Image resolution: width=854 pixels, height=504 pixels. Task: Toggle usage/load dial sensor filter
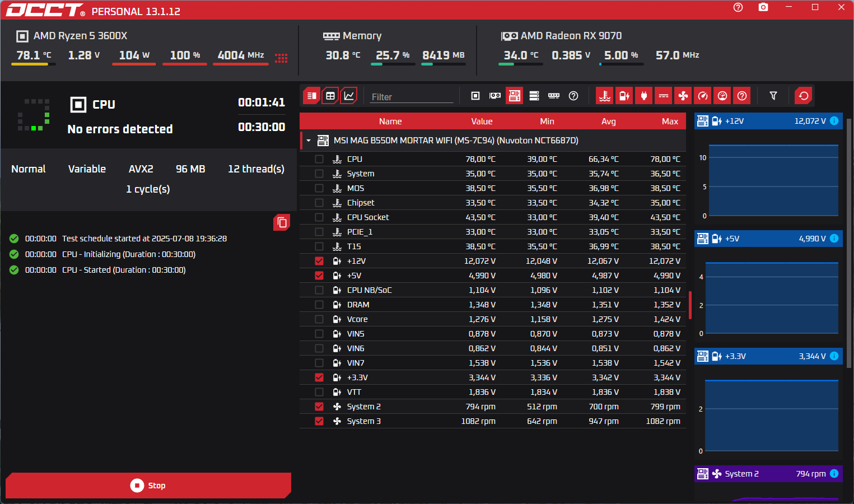pos(722,96)
